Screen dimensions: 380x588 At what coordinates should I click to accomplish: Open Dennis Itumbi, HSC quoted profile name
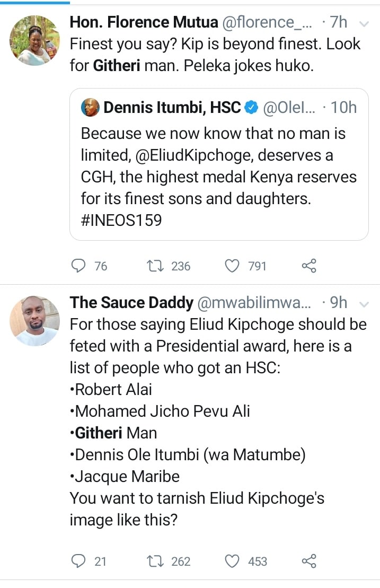pos(172,108)
